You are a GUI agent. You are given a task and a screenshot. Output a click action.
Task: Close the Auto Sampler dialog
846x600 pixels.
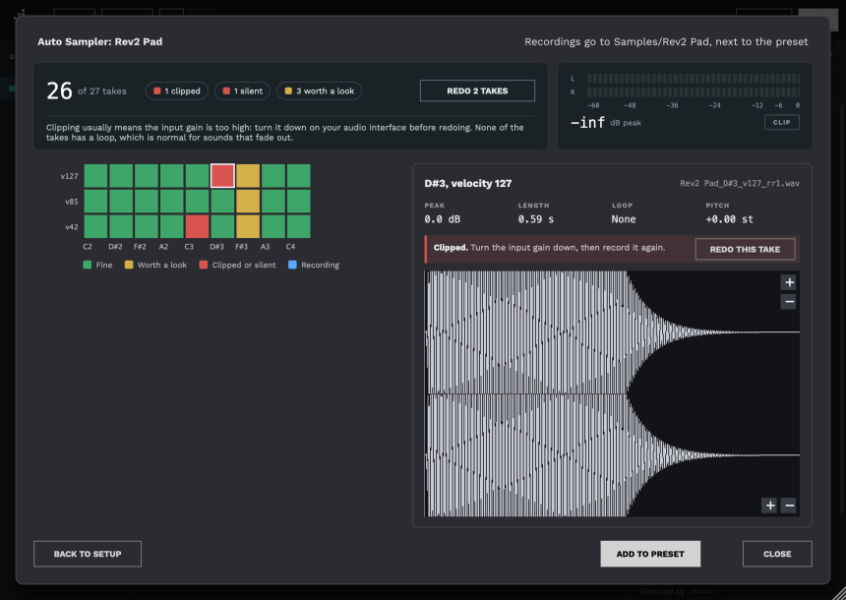pyautogui.click(x=777, y=554)
